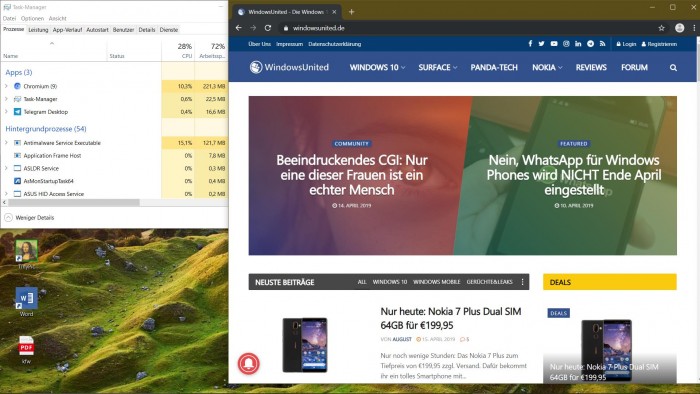This screenshot has width=700, height=394.
Task: Switch to the Leistung tab
Action: [x=38, y=30]
